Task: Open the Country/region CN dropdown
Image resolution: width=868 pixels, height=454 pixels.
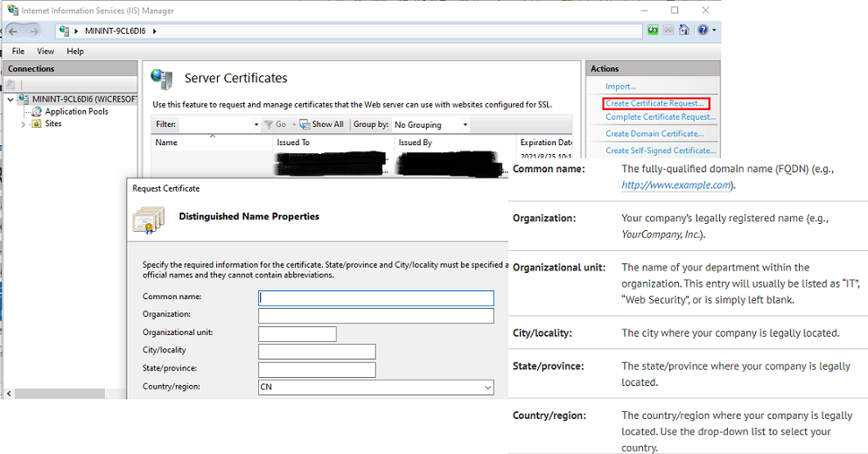Action: point(376,387)
